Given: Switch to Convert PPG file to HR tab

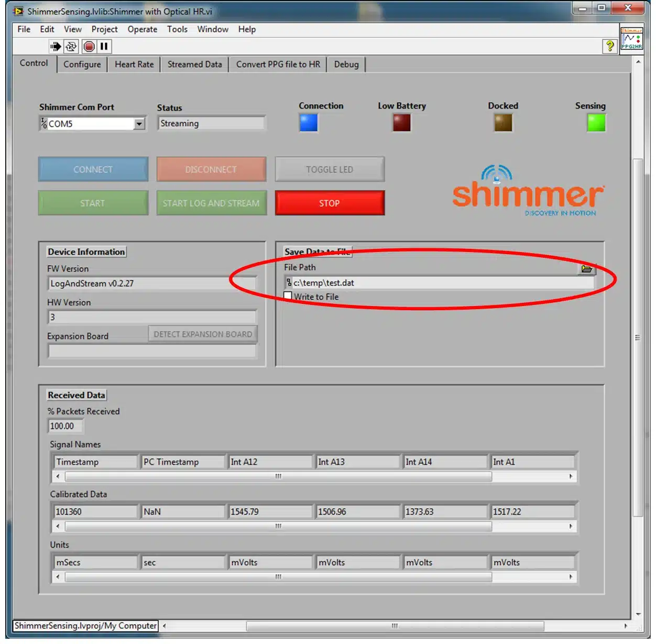Looking at the screenshot, I should pyautogui.click(x=278, y=64).
